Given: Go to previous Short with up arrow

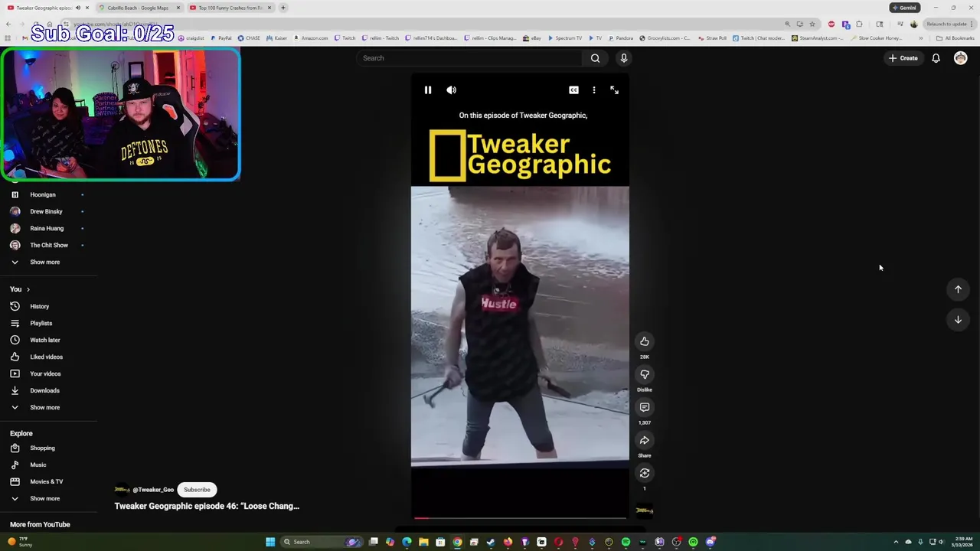Looking at the screenshot, I should coord(958,289).
